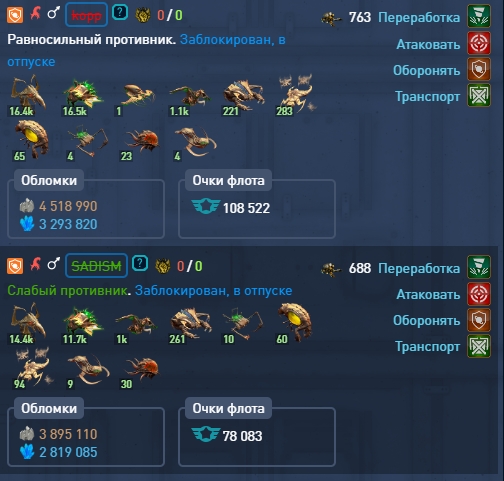The width and height of the screenshot is (504, 481).
Task: Click the Recycling icon beside 763
Action: (479, 16)
